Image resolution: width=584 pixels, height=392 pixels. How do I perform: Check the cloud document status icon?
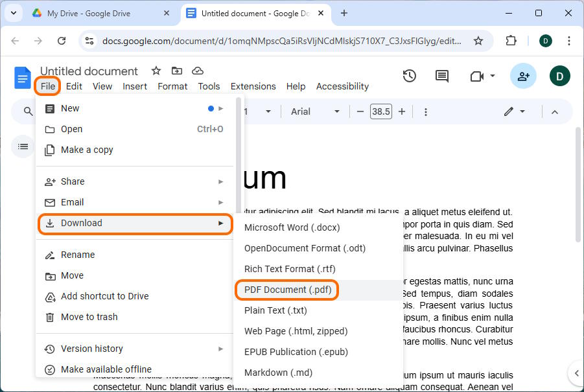point(198,71)
